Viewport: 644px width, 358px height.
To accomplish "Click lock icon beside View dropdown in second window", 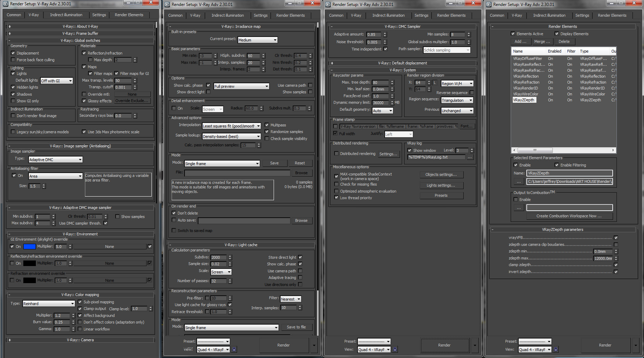I will [x=234, y=349].
